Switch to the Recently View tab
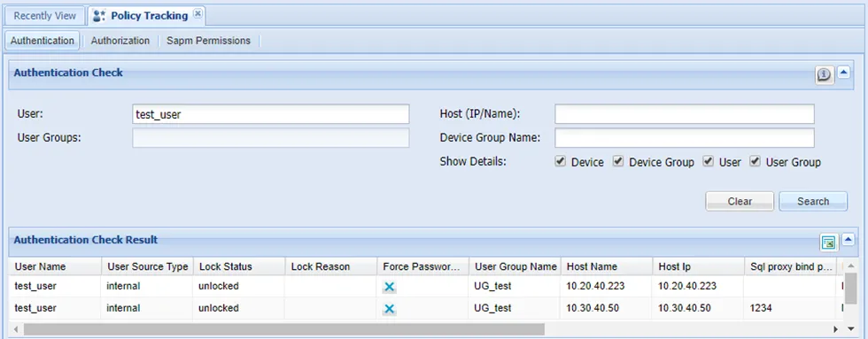The image size is (868, 339). click(x=44, y=16)
